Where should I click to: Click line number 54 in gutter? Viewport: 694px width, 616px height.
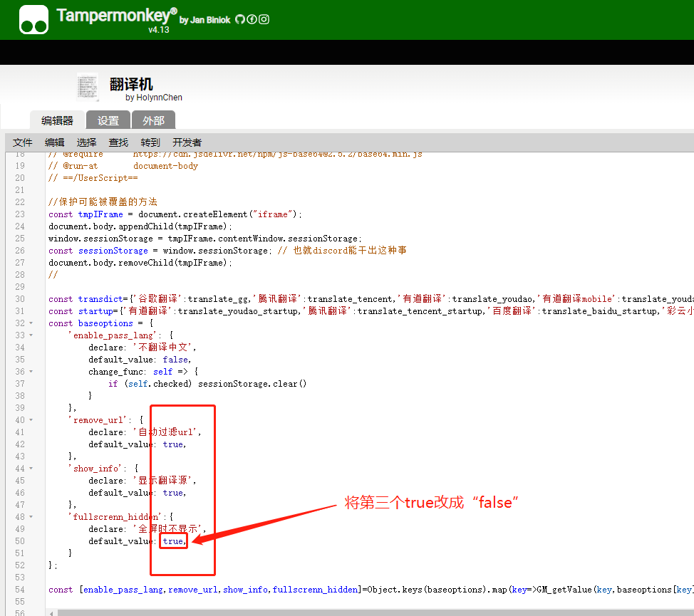20,590
